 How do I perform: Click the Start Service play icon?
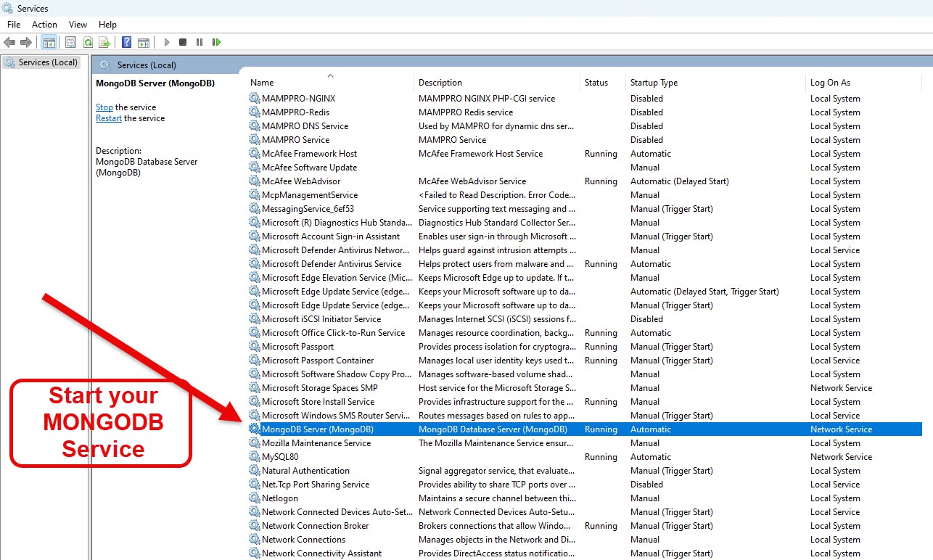pyautogui.click(x=167, y=43)
